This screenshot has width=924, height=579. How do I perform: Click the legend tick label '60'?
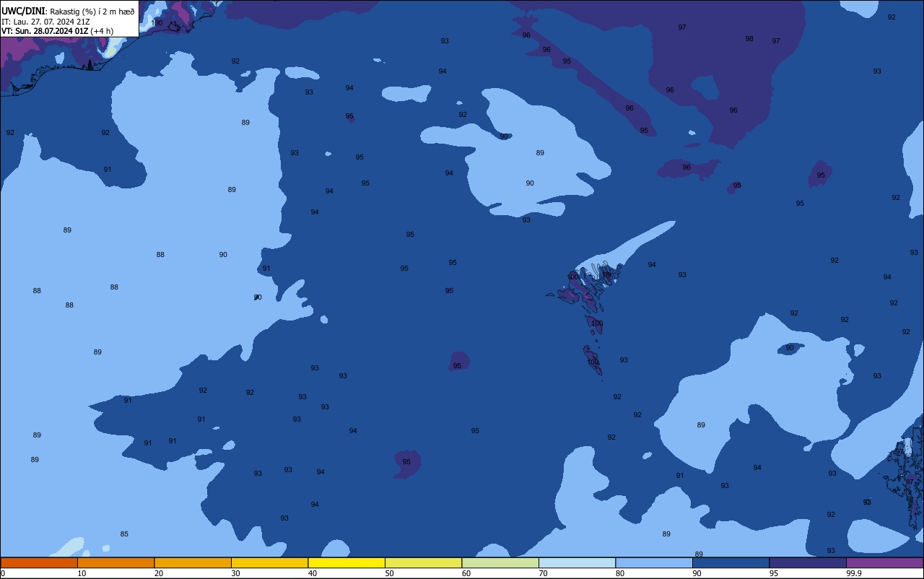[x=466, y=573]
